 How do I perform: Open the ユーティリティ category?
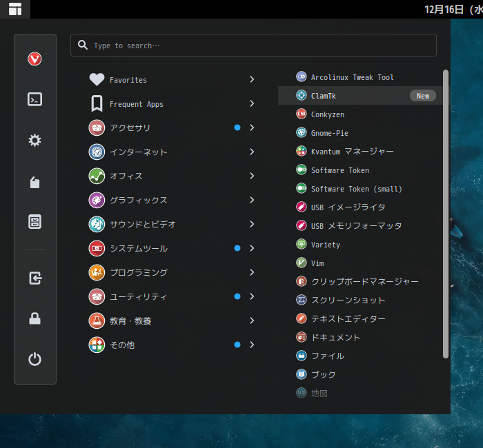coord(172,296)
